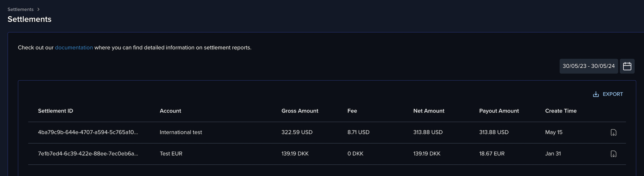Sort by the Settlement ID column header

(x=55, y=111)
